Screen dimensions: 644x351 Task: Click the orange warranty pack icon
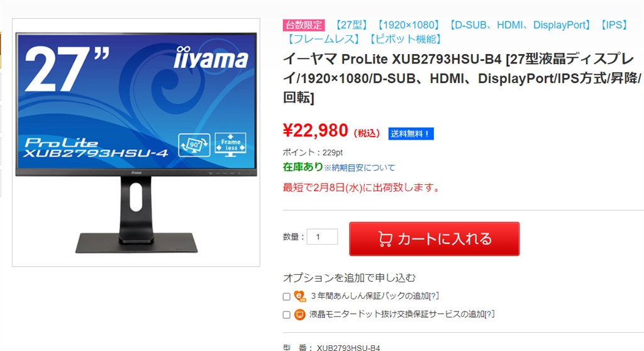point(300,296)
